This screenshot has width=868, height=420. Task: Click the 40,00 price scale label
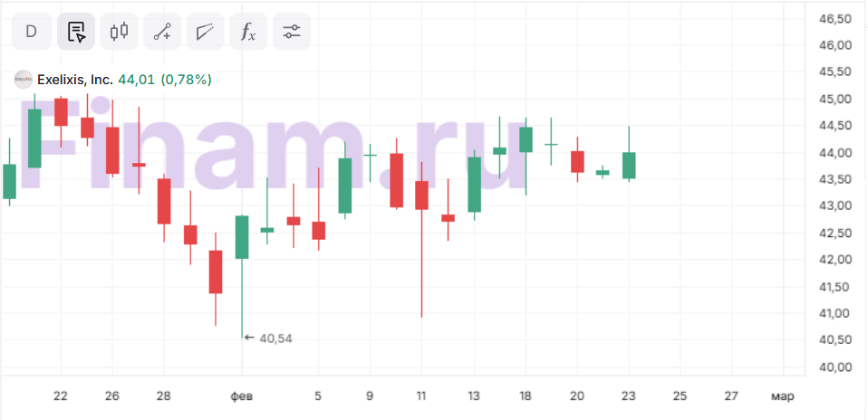coord(834,367)
